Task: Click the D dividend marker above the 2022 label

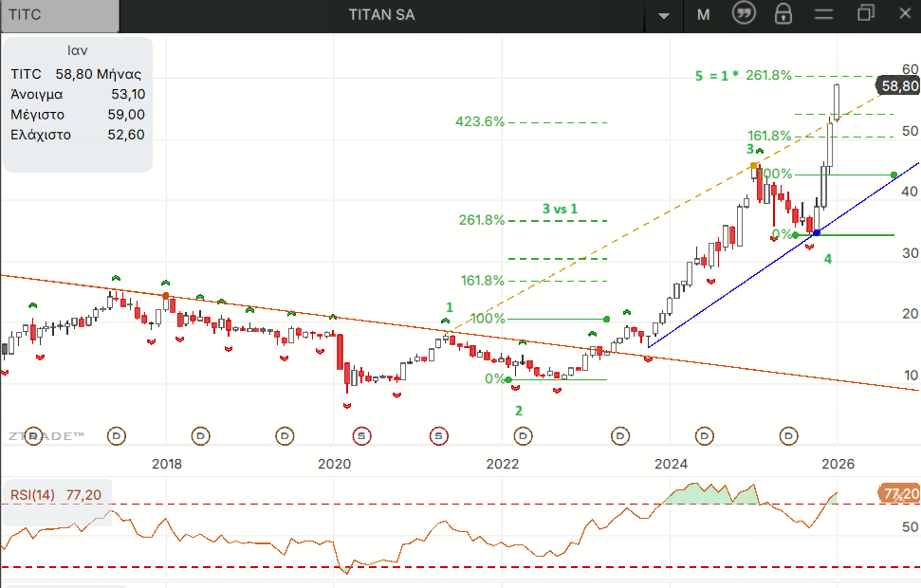Action: (x=523, y=436)
